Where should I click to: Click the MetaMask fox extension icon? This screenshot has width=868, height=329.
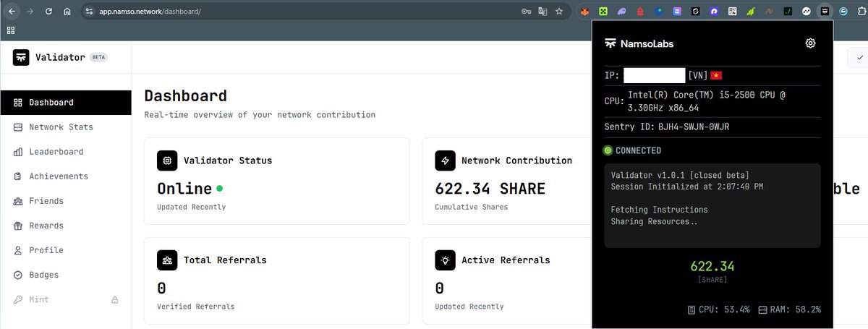pos(584,12)
